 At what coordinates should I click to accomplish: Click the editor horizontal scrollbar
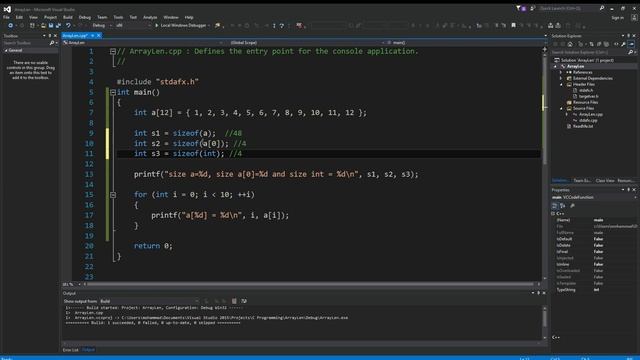tap(310, 284)
